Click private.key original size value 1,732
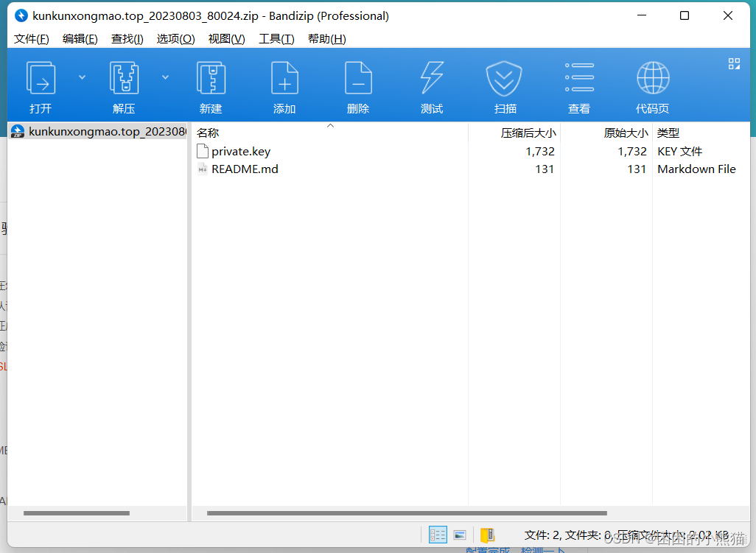Screen dimensions: 756x553 click(632, 151)
